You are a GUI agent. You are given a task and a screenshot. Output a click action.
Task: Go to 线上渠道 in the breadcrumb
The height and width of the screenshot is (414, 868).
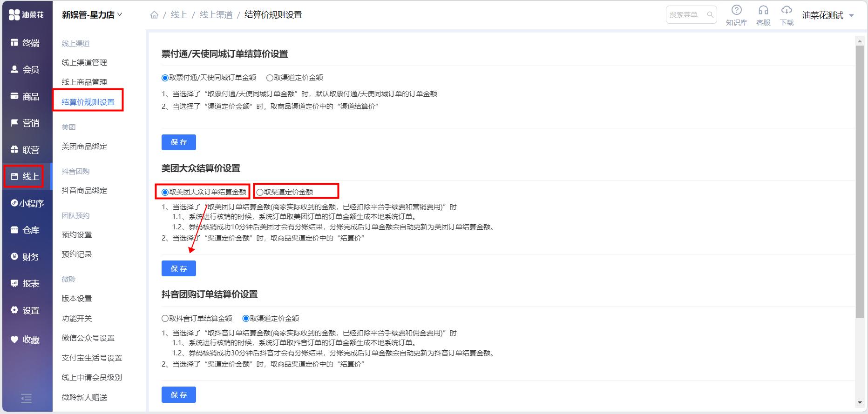click(216, 15)
